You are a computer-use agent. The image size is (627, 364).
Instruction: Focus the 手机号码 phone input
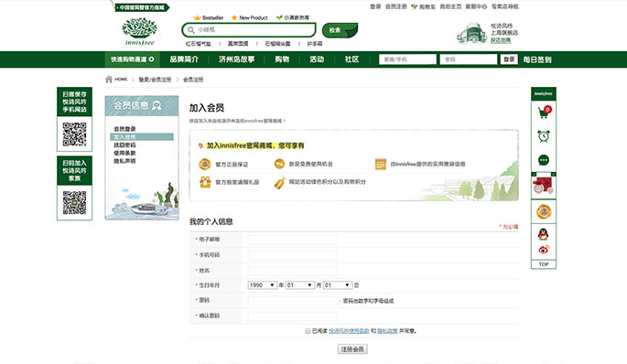(x=292, y=255)
